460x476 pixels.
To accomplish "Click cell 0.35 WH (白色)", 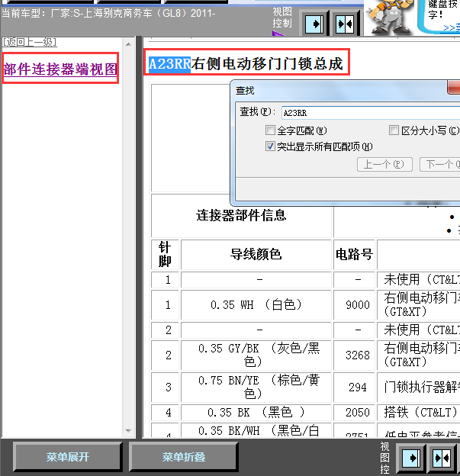I will [256, 305].
